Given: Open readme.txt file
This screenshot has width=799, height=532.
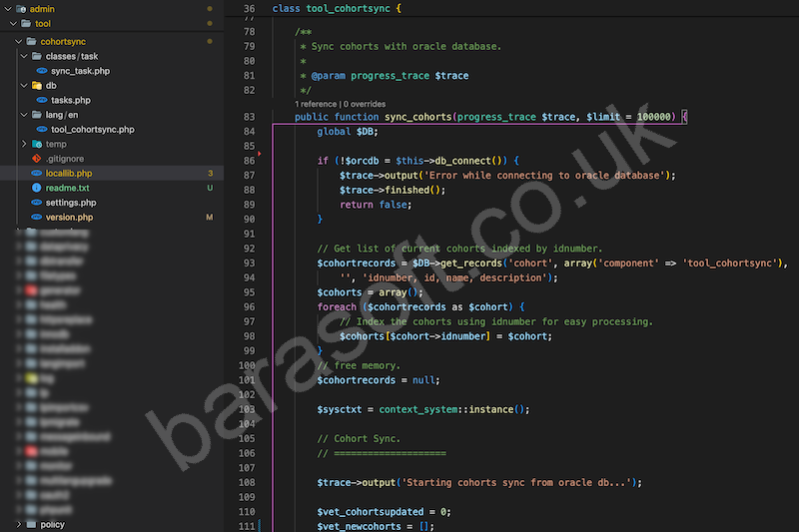Looking at the screenshot, I should [x=67, y=188].
